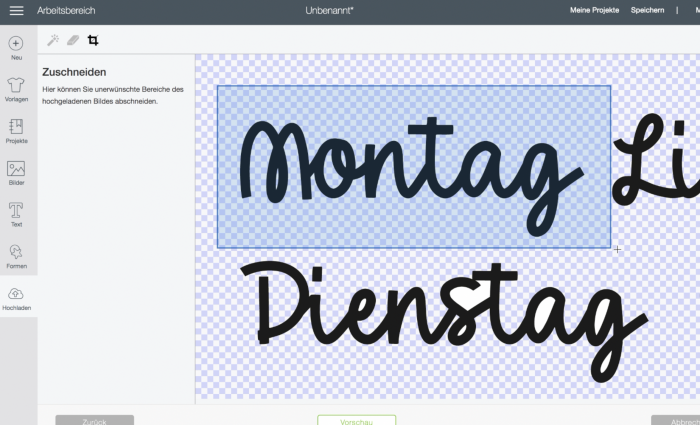Open the Formen shapes panel
The image size is (700, 425).
click(x=16, y=252)
